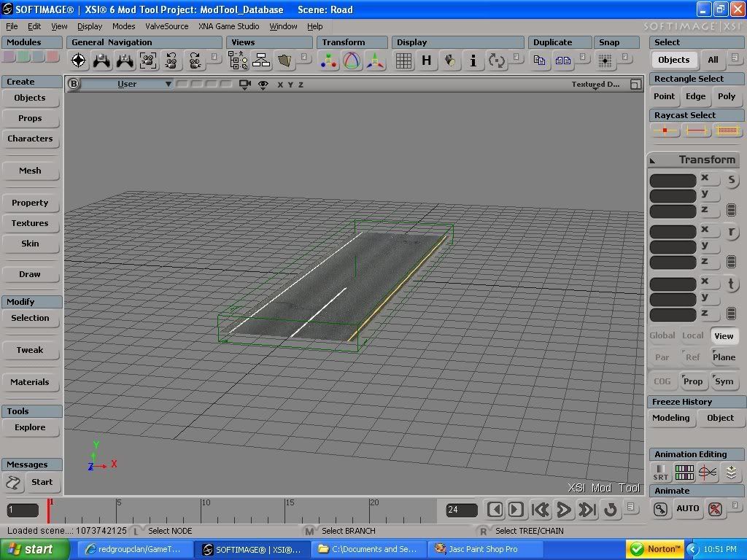Collapse the Transform panel triangle
The width and height of the screenshot is (747, 560).
click(x=653, y=161)
